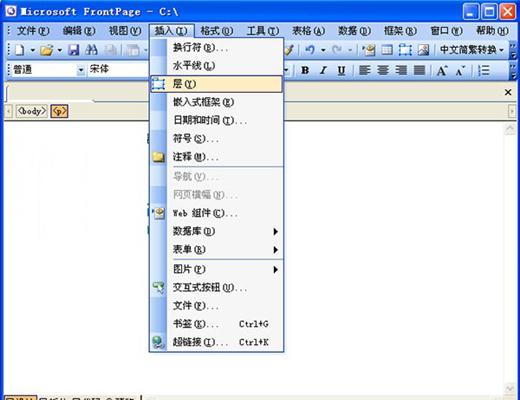Click the Insert Table icon

tap(387, 50)
